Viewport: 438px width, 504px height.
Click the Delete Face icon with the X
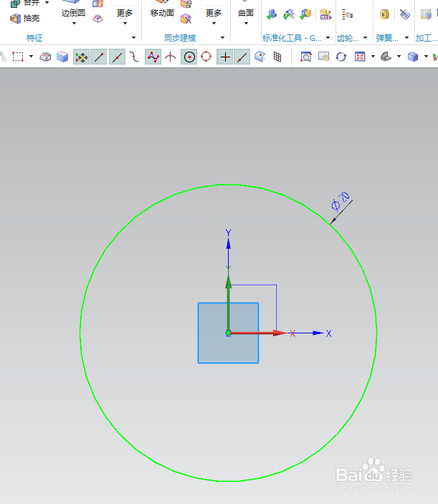(186, 19)
